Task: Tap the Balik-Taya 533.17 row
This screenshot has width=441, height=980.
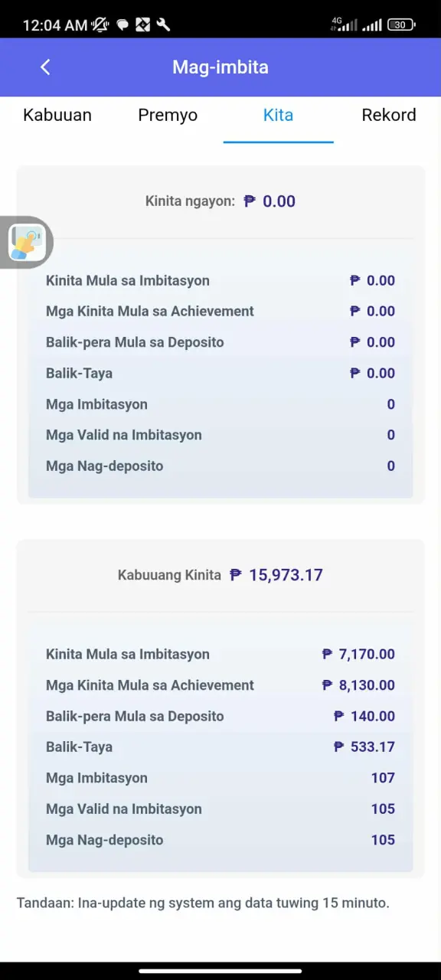Action: [220, 747]
